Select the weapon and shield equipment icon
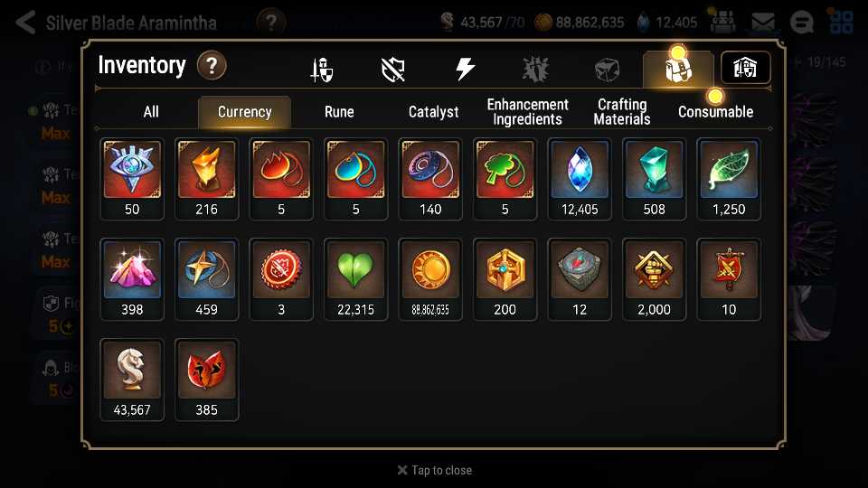 tap(322, 70)
